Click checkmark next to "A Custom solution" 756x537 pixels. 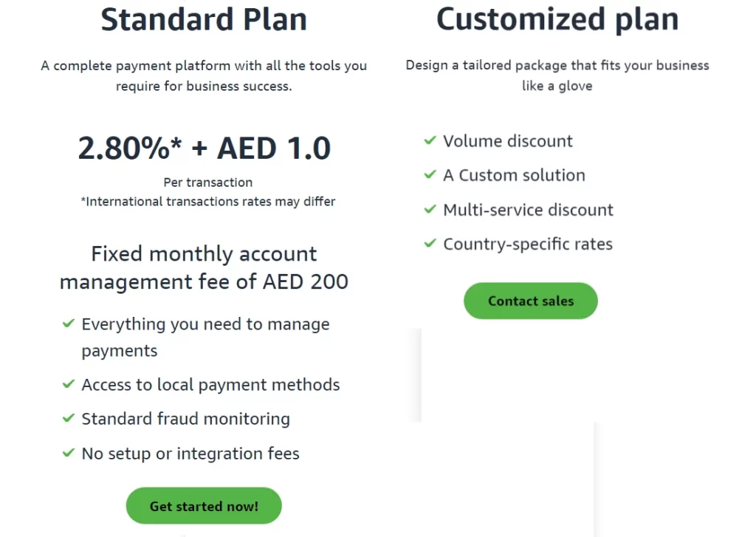(430, 175)
